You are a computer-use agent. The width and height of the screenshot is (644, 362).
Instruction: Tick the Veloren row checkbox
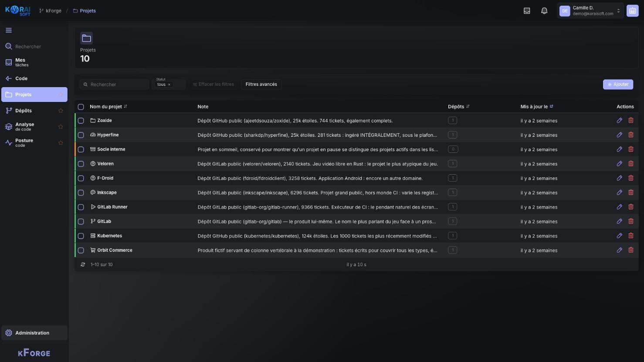[81, 164]
